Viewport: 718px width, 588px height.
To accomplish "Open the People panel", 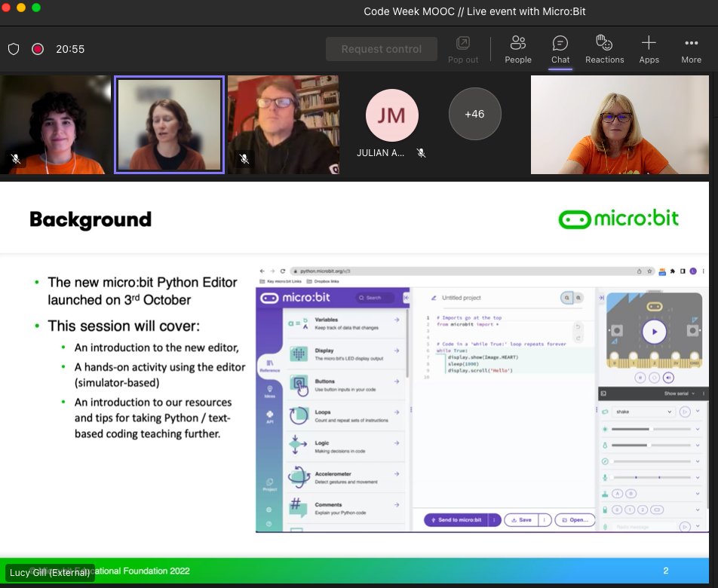I will 518,50.
